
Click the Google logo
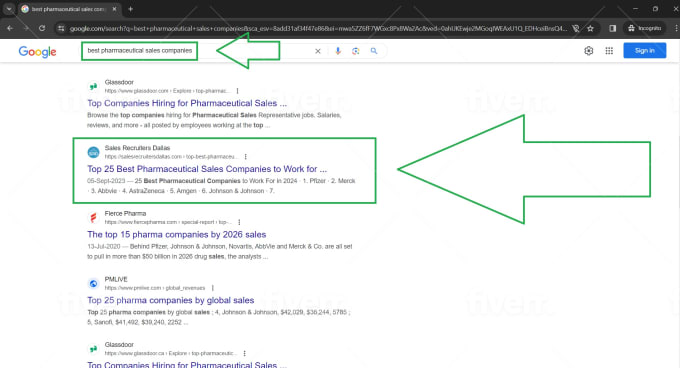(37, 52)
